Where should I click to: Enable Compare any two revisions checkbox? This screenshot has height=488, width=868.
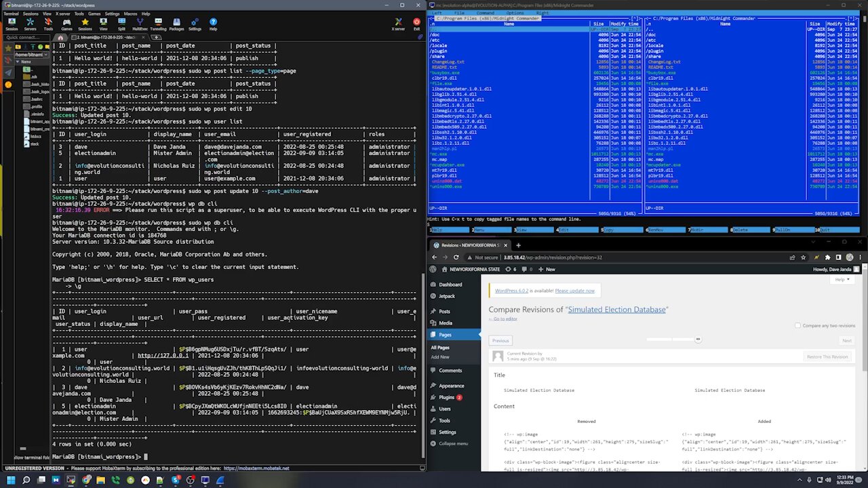coord(797,325)
